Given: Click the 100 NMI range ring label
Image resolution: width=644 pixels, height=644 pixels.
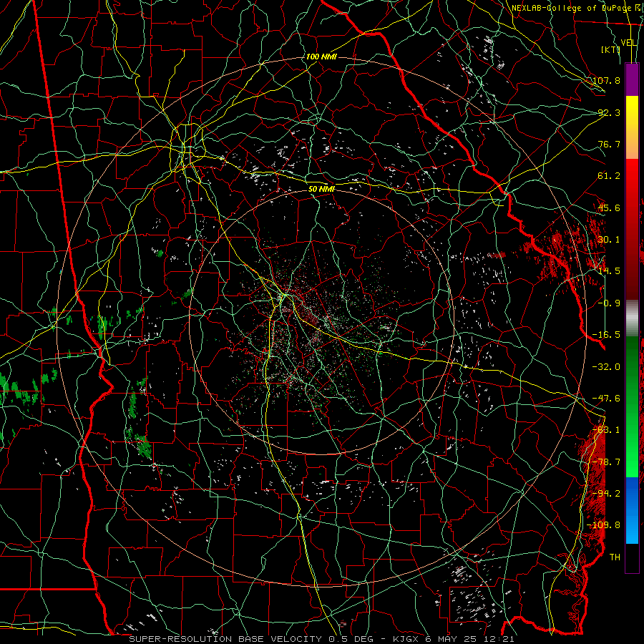Looking at the screenshot, I should [x=321, y=57].
